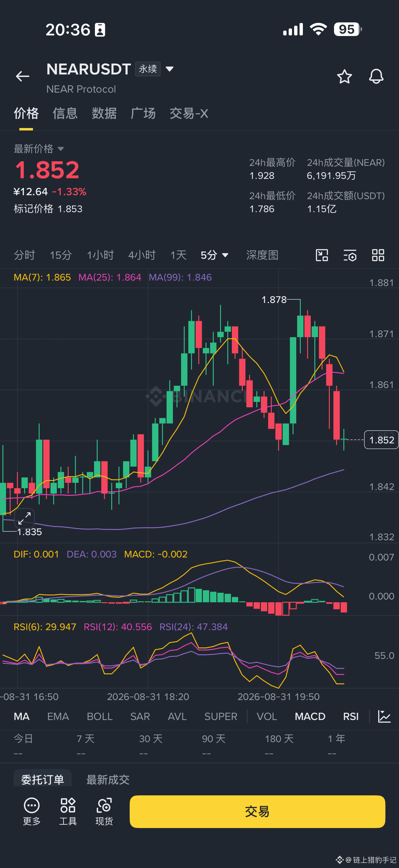Tap the 1 年 performance entry
The image size is (399, 868).
[x=336, y=745]
